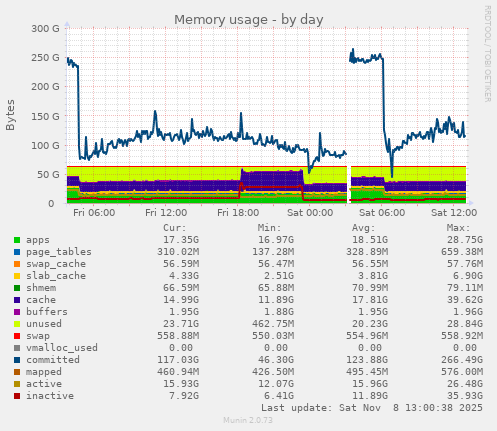Click the 'committed' legend label
The width and height of the screenshot is (497, 431).
pyautogui.click(x=53, y=360)
